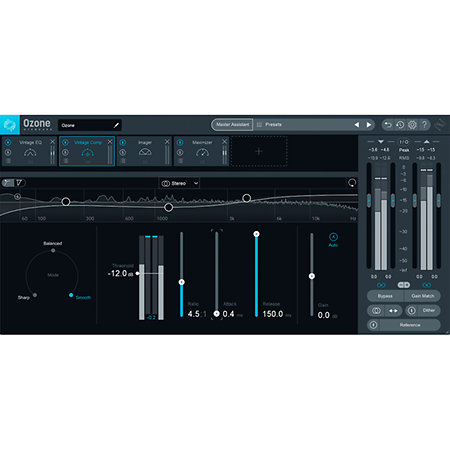Enable Auto gain
The width and height of the screenshot is (450, 450).
pos(333,240)
